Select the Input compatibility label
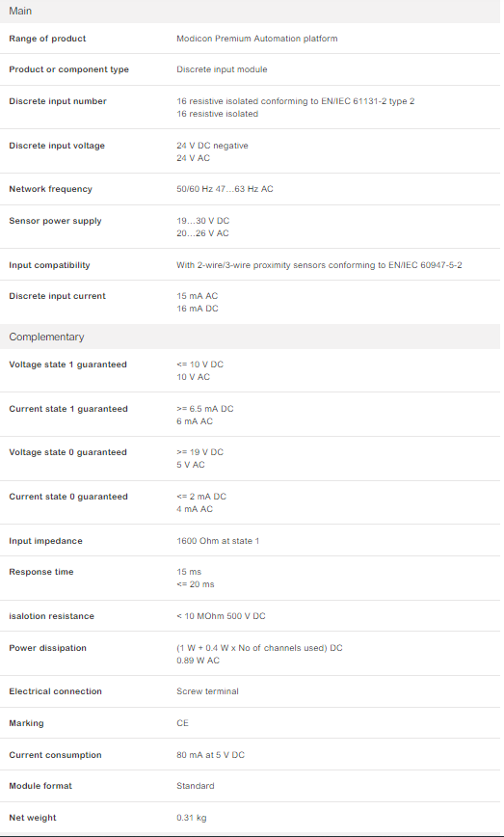Viewport: 504px width, 837px height. [49, 265]
